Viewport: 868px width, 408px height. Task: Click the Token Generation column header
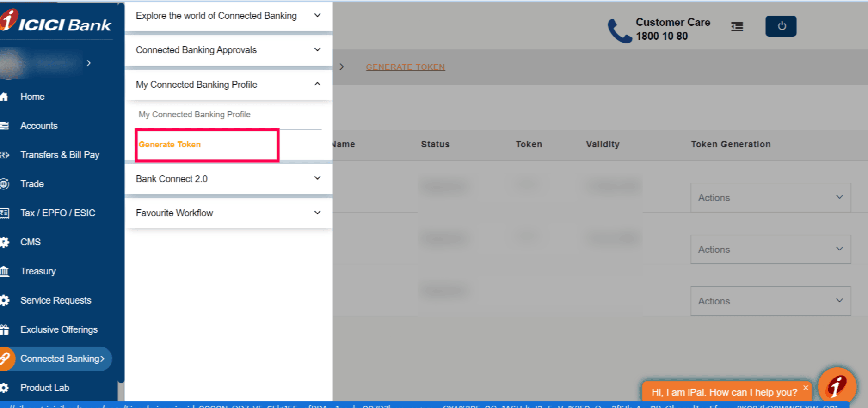click(x=731, y=145)
